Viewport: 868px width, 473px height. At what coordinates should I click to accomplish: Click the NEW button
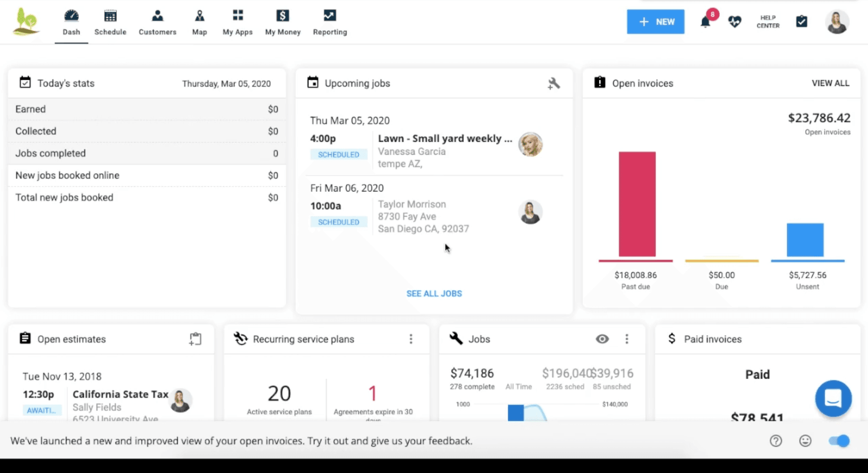656,21
